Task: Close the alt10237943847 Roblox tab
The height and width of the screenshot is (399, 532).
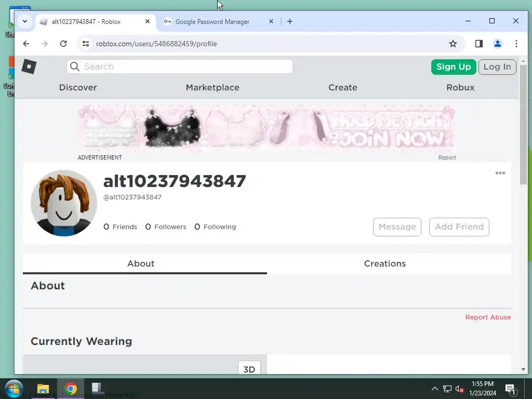Action: [147, 21]
